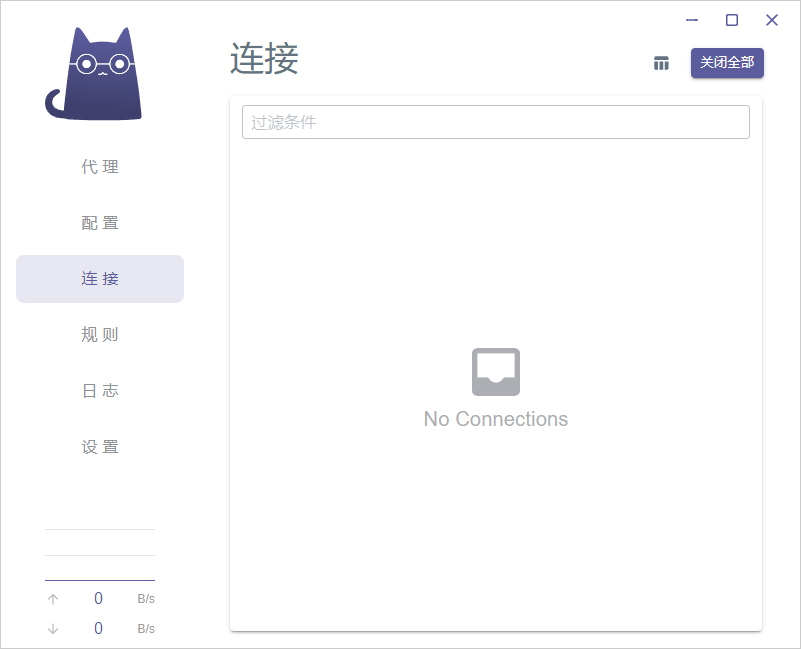Open the 规则 (Rules) section
The image size is (801, 649).
tap(99, 334)
